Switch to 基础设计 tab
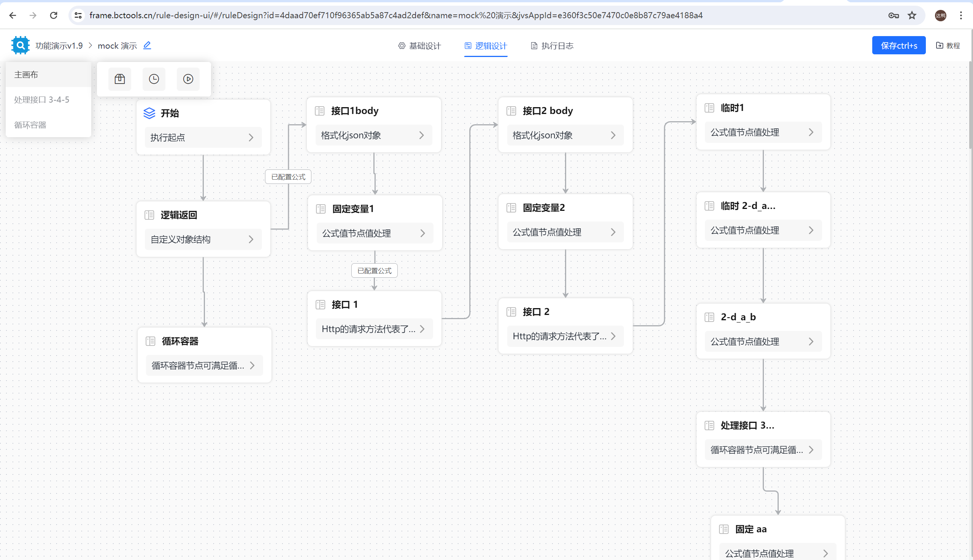973x560 pixels. [x=419, y=46]
